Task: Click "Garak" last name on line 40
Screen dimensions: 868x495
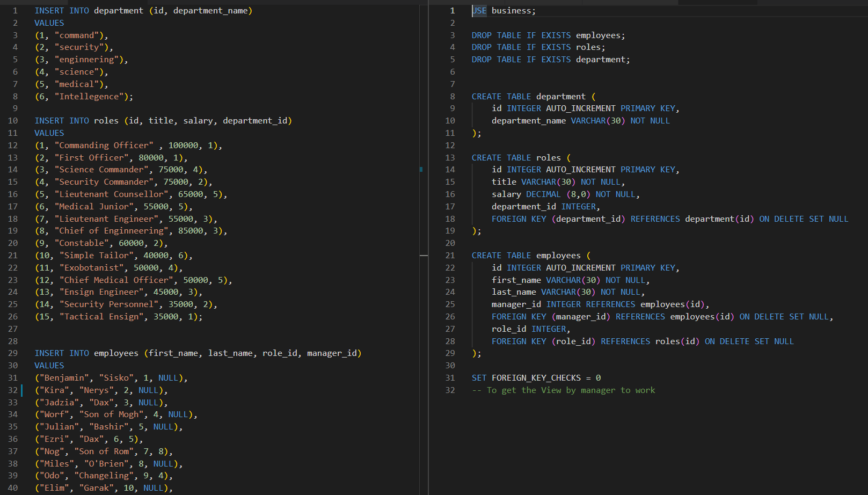Action: [x=97, y=488]
